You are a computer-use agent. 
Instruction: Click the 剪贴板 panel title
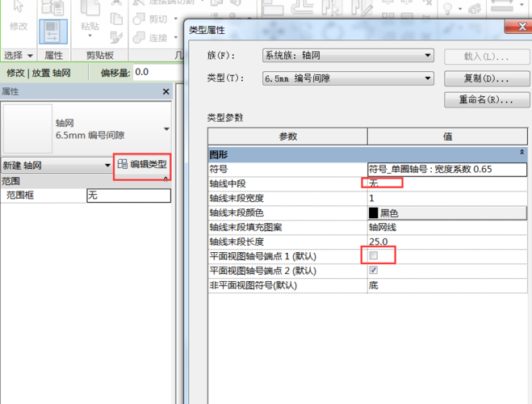100,55
